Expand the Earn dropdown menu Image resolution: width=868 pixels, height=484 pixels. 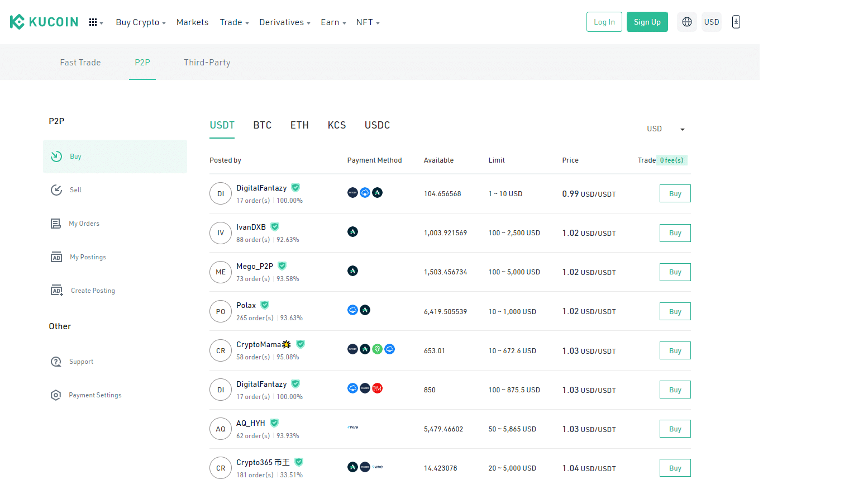333,22
